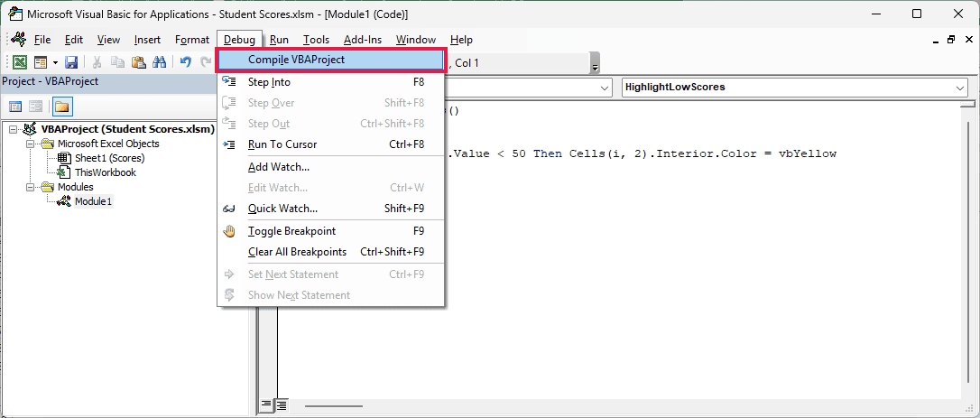Click the View Object icon in Project pane
This screenshot has height=418, width=980.
pos(36,107)
